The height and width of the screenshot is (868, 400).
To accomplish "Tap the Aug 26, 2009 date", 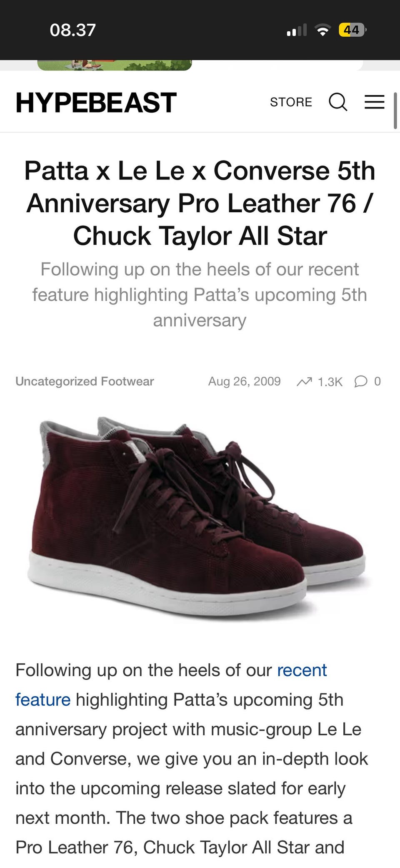I will 245,381.
